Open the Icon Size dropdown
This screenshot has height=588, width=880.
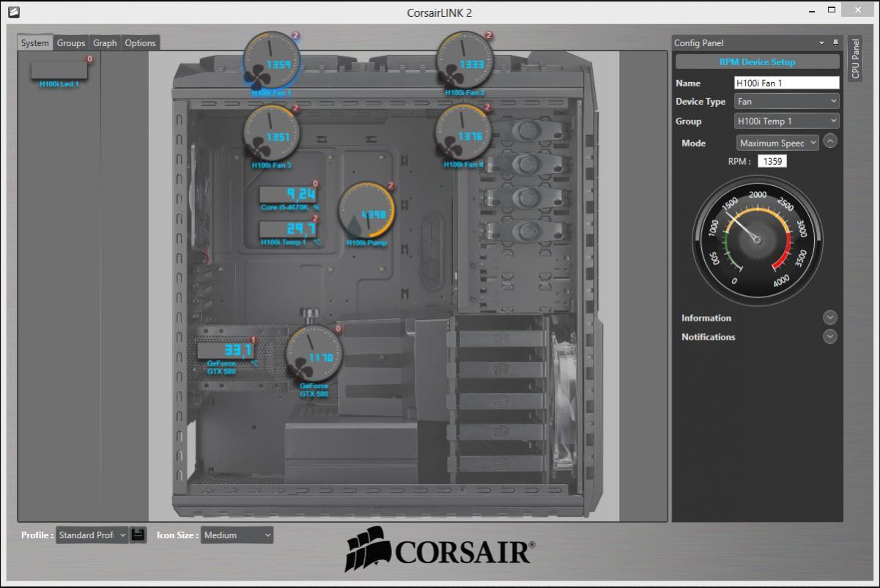coord(237,535)
